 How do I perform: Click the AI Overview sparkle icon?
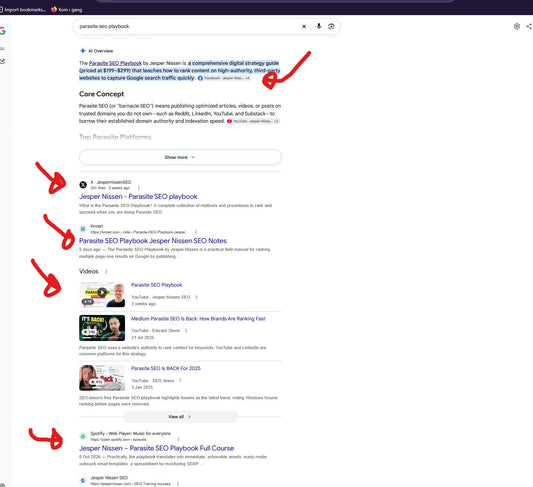pyautogui.click(x=83, y=51)
